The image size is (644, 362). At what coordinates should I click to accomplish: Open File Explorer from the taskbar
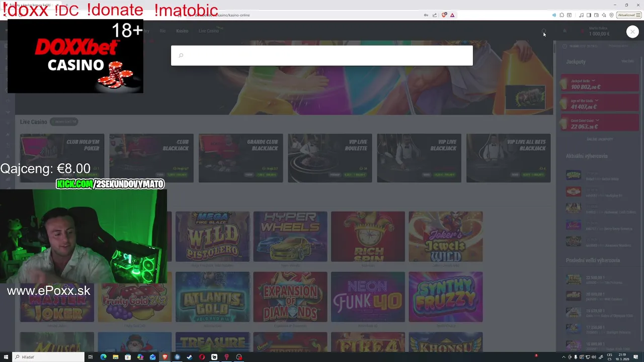[x=115, y=357]
